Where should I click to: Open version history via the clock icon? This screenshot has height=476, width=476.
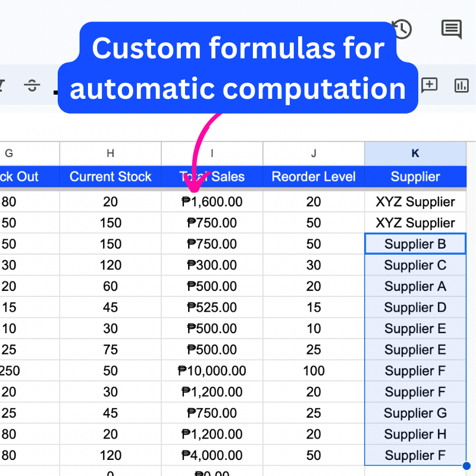402,30
